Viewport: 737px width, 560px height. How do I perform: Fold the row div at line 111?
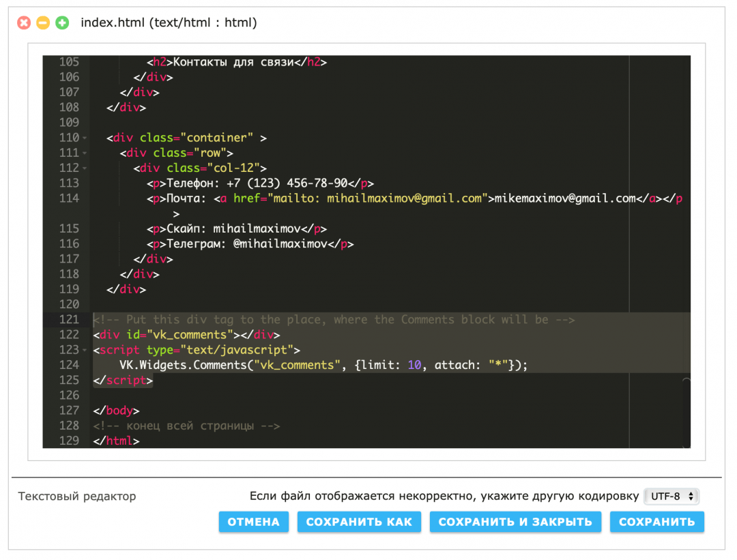[85, 153]
